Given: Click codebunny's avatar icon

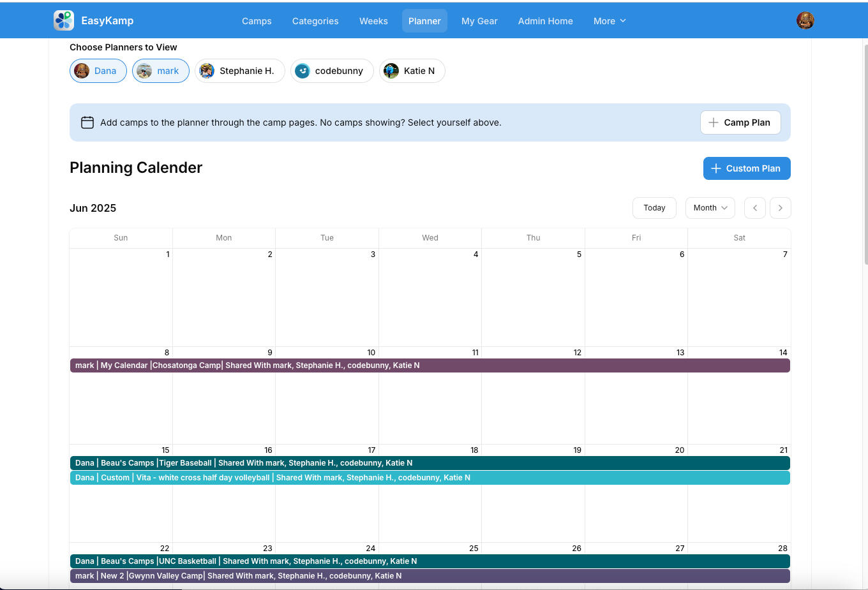Looking at the screenshot, I should tap(303, 71).
